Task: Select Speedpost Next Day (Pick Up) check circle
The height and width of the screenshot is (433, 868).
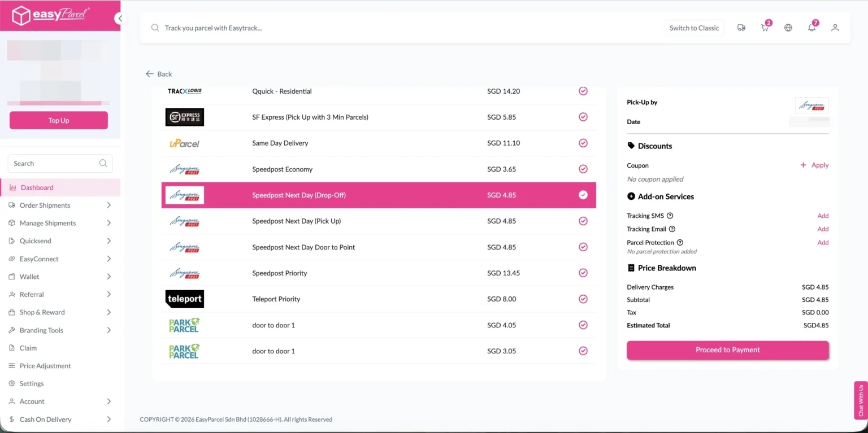Action: tap(583, 221)
